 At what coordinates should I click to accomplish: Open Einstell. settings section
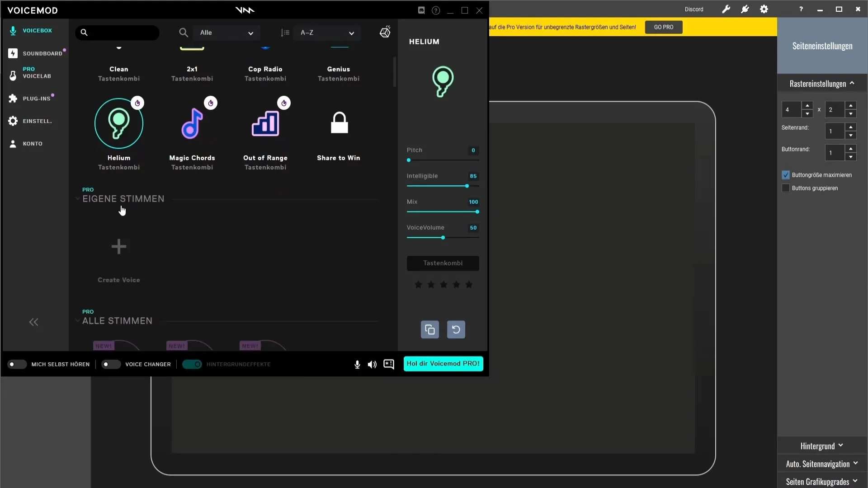click(x=31, y=121)
